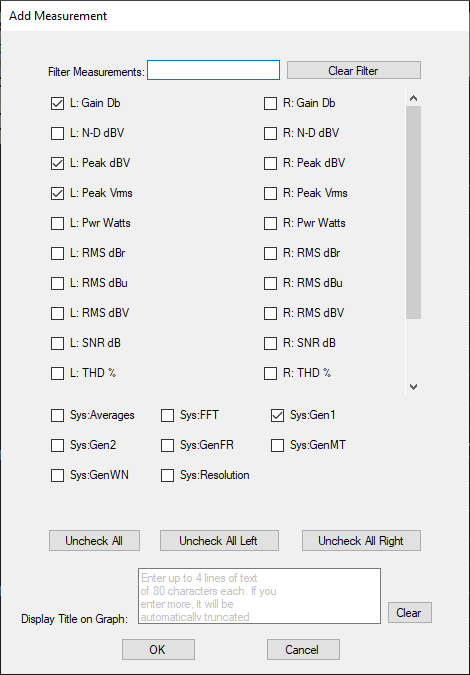
Task: Click the scroll down arrow
Action: 413,387
